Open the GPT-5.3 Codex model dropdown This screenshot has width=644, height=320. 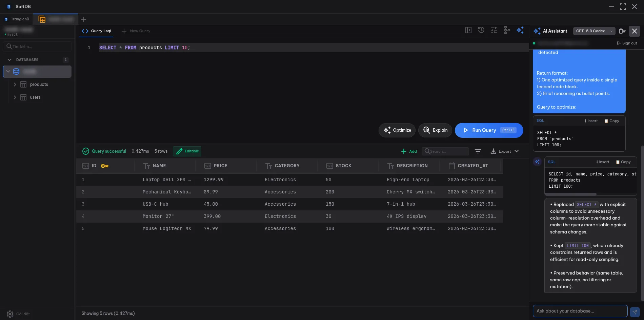click(593, 31)
